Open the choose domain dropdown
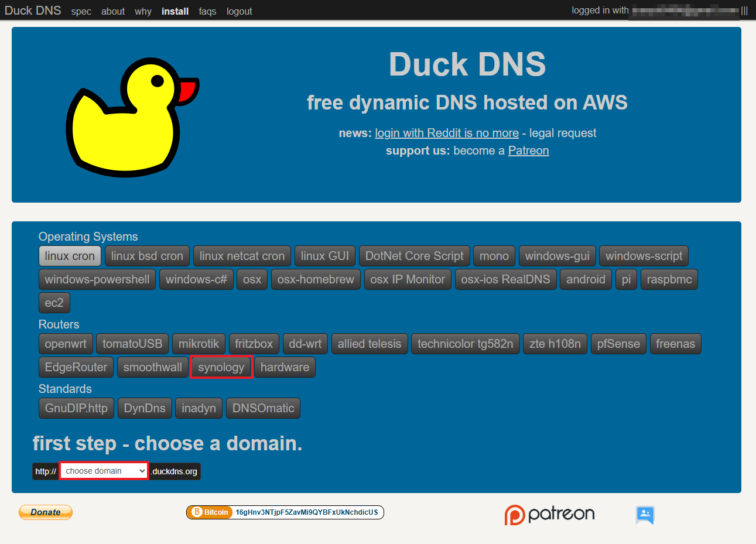Viewport: 756px width, 544px height. (x=104, y=471)
